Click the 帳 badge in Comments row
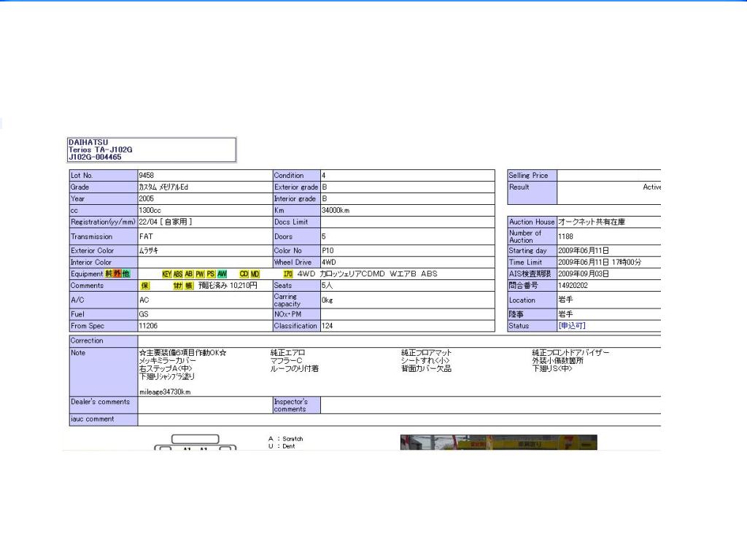747x560 pixels. pos(189,286)
